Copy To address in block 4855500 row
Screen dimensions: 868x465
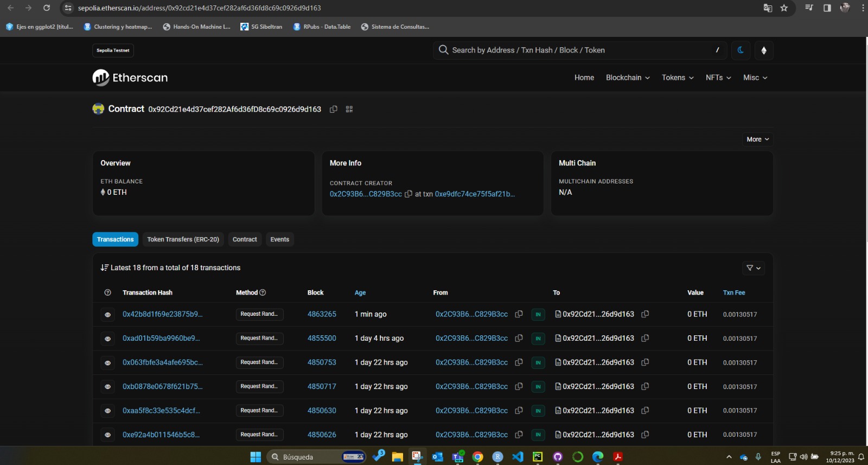[645, 338]
